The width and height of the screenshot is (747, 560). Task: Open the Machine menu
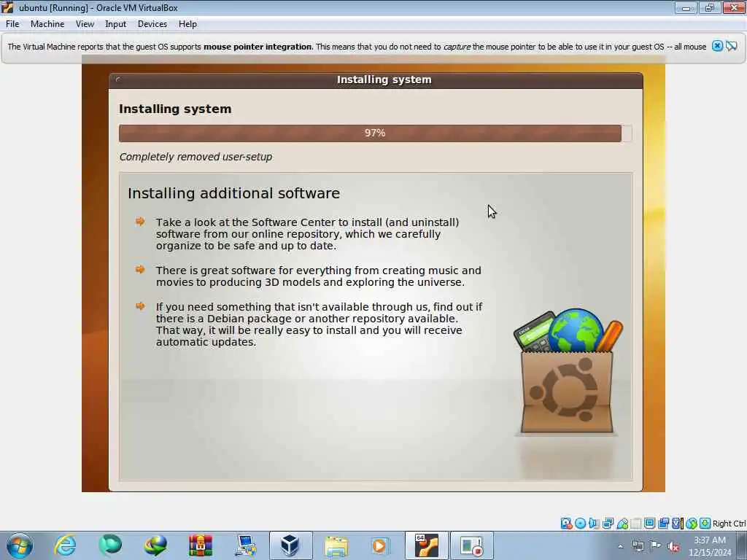pos(47,24)
